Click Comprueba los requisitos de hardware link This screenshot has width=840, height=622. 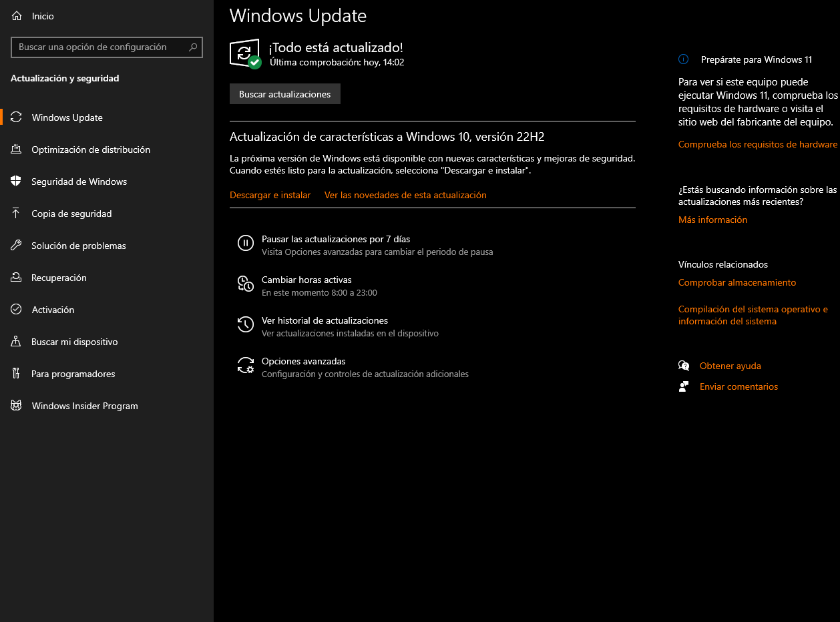tap(757, 145)
